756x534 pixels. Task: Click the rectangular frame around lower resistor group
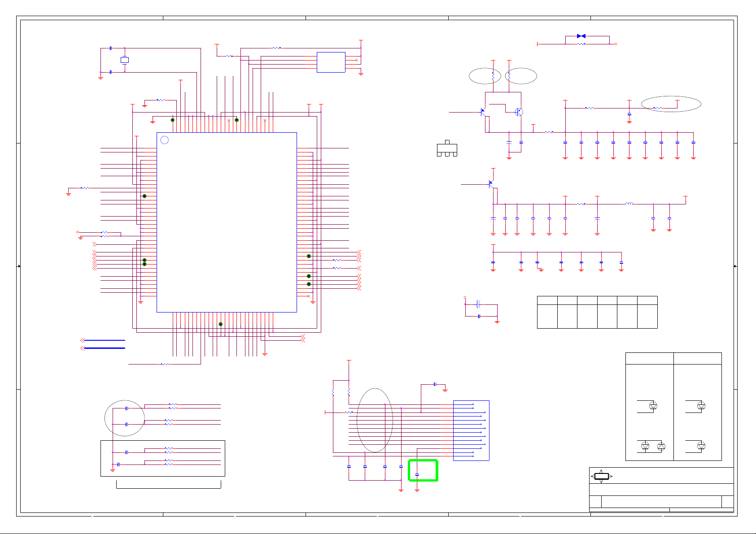tap(162, 458)
